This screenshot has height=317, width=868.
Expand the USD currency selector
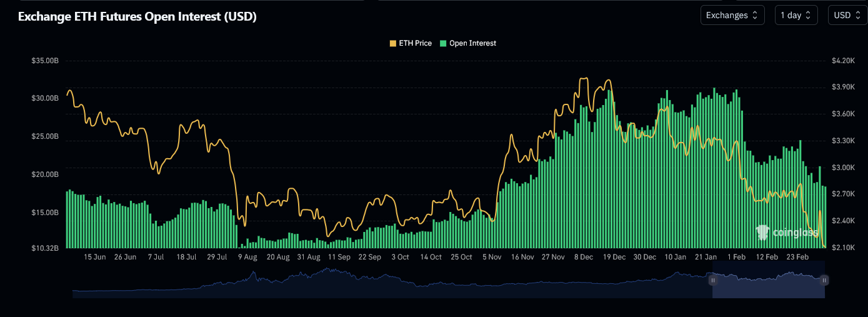point(847,15)
